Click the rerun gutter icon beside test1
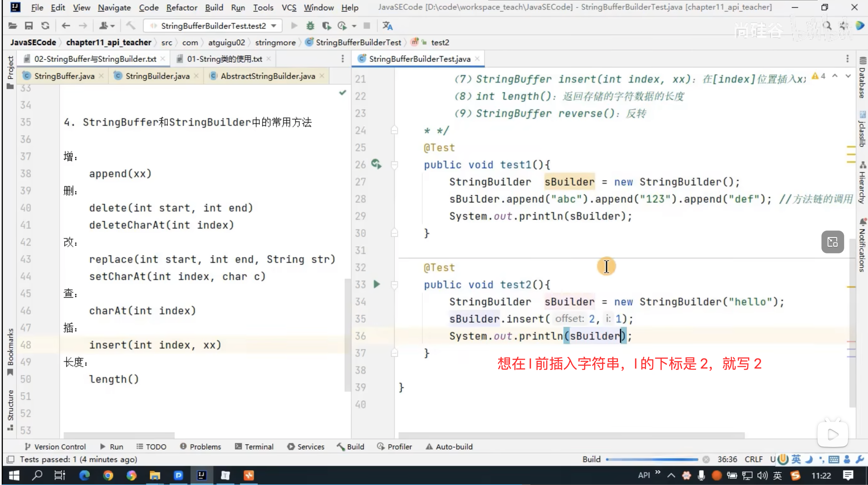This screenshot has width=868, height=485. [x=376, y=164]
